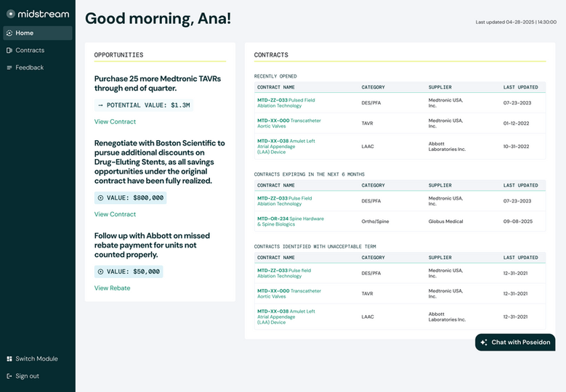
Task: Click the '10-31-2022' date cell
Action: point(516,147)
